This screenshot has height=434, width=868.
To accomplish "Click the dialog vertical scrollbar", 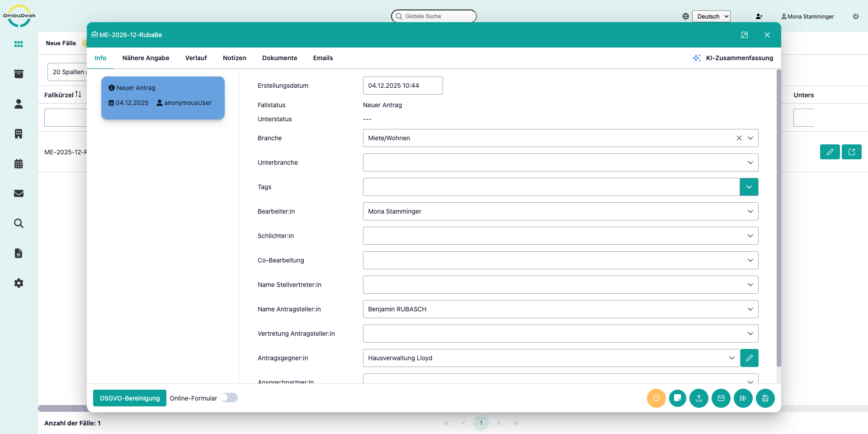I will [x=778, y=217].
